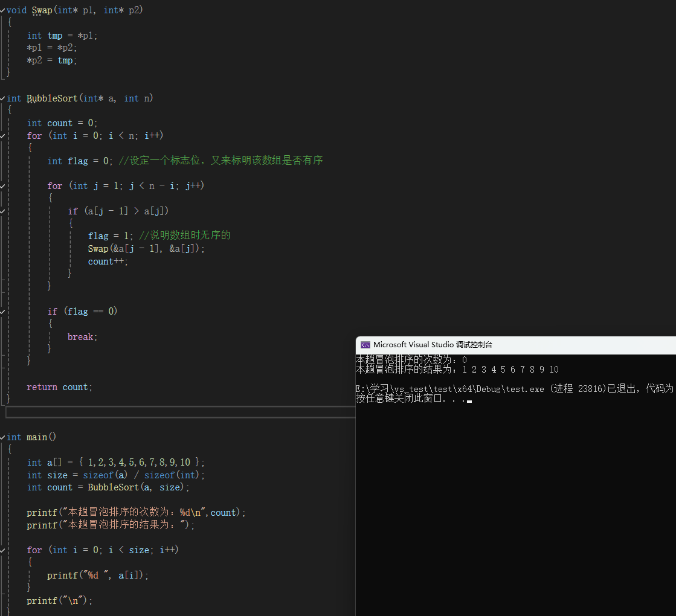Click the line flag = 1;
This screenshot has height=616, width=676.
[111, 236]
